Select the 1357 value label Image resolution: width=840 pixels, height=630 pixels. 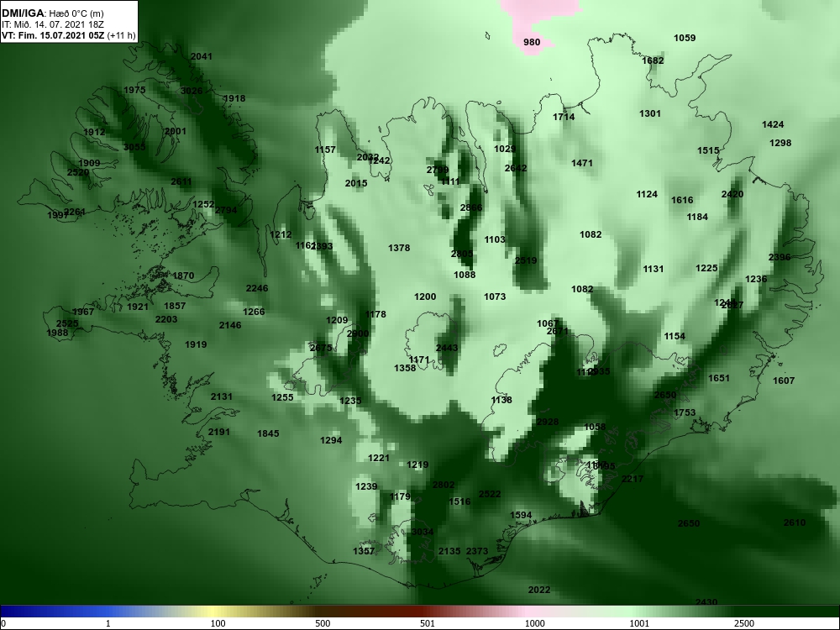coord(364,551)
